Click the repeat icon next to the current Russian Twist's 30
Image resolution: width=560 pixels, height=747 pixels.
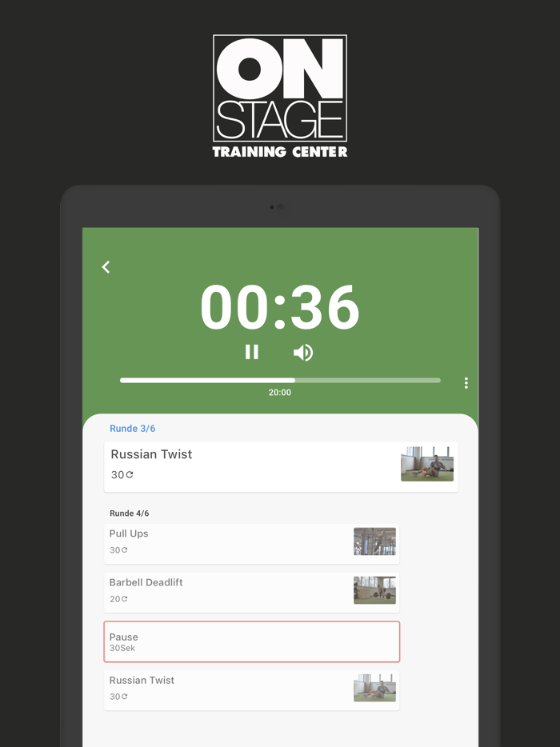(x=130, y=474)
